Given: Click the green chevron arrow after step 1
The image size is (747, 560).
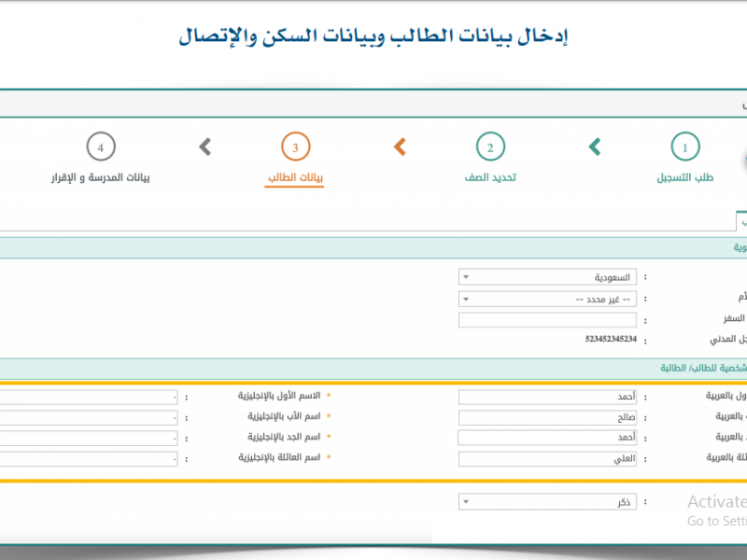Looking at the screenshot, I should click(595, 147).
